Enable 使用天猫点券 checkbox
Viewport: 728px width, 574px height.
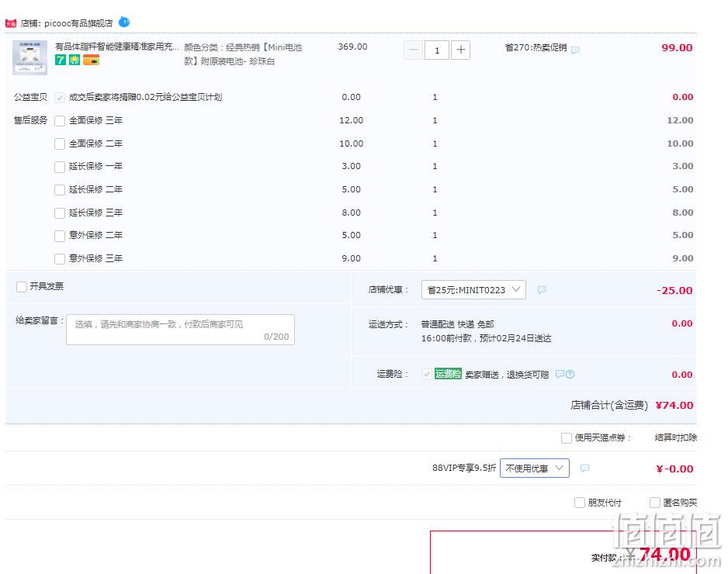(x=567, y=438)
